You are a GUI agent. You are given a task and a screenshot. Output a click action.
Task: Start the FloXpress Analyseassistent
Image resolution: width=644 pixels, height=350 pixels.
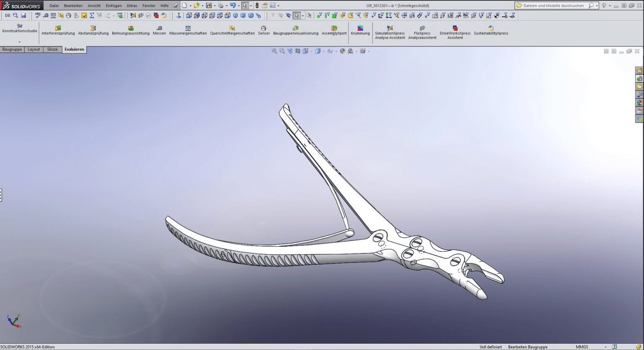pos(421,30)
